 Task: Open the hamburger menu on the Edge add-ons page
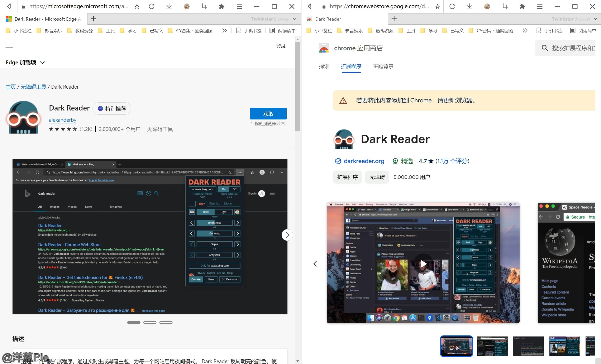click(9, 46)
